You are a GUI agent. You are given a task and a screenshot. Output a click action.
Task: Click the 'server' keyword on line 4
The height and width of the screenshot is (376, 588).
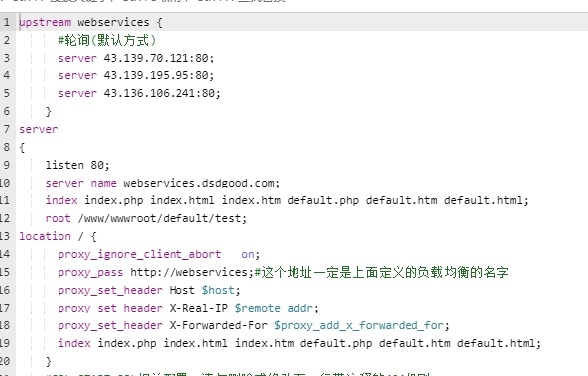tap(77, 75)
